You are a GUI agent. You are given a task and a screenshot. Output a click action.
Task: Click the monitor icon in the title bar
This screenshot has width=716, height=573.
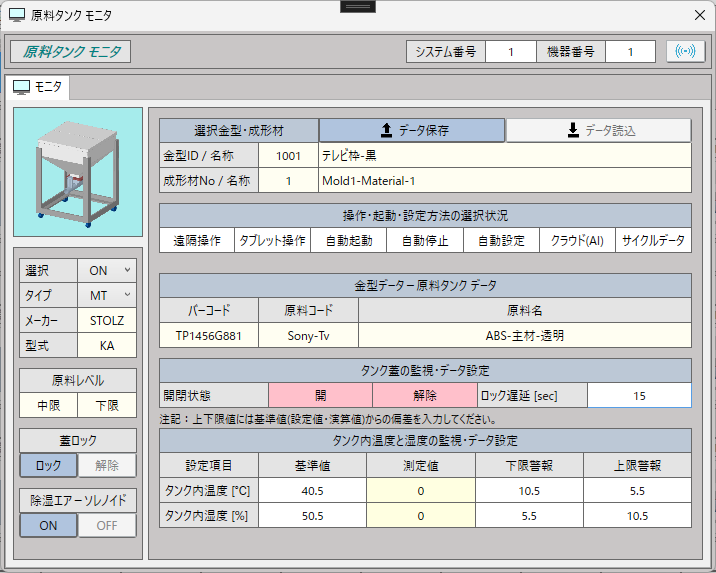coord(17,15)
